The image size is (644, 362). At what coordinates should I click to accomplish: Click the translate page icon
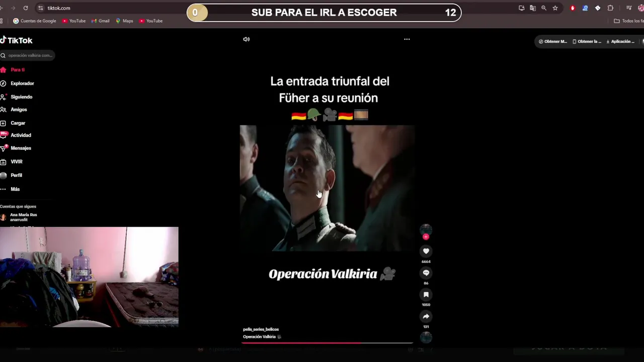[x=533, y=8]
